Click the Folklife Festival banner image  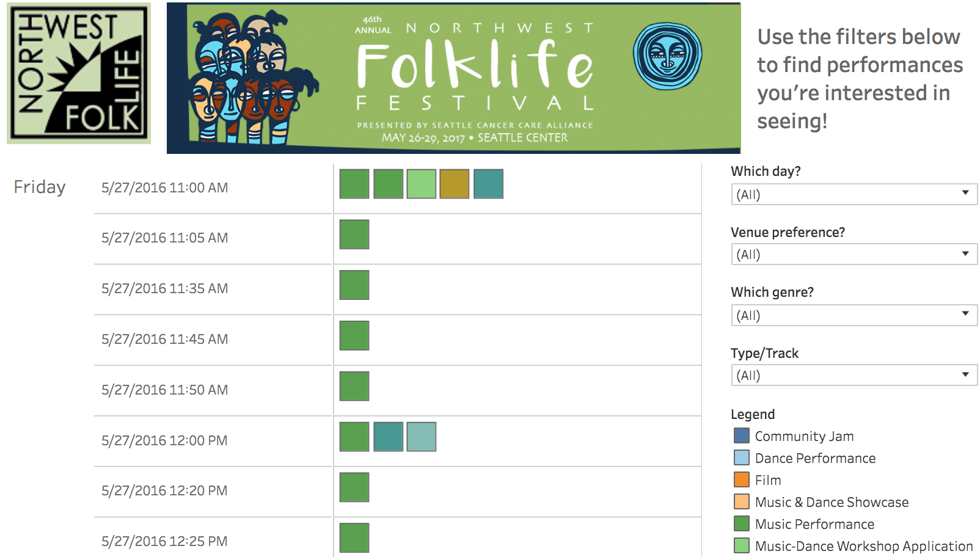(x=453, y=78)
